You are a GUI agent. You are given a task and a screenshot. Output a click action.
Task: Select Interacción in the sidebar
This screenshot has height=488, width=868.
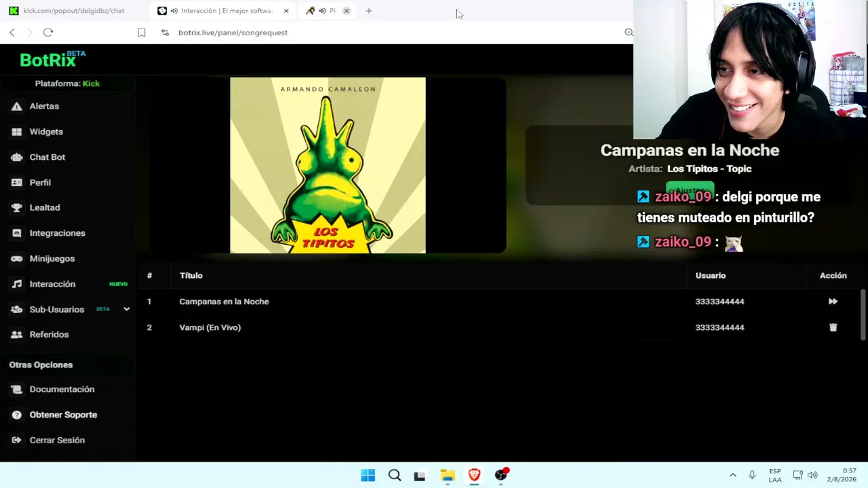[52, 284]
